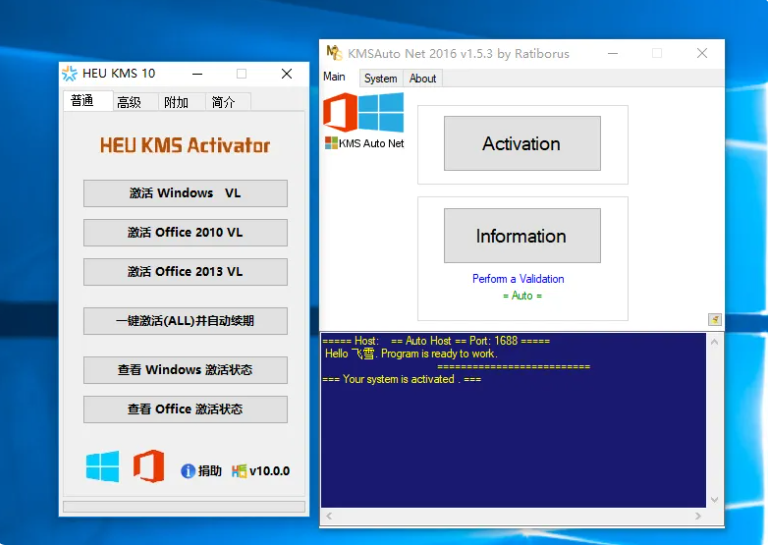The image size is (768, 547).
Task: Click the 激活 Office 2013 VL button
Action: pos(185,272)
